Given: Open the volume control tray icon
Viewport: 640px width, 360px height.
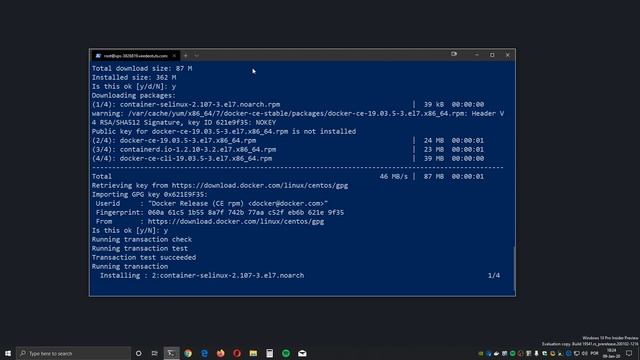Looking at the screenshot, I should click(584, 353).
